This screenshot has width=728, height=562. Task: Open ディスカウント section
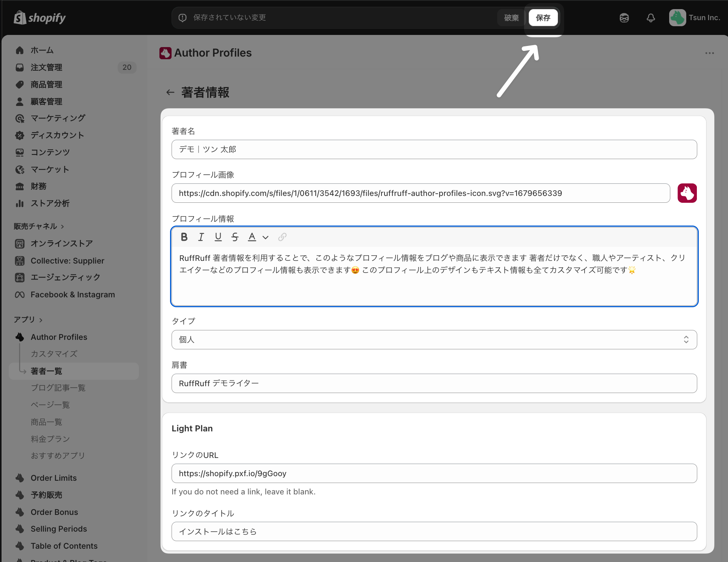pos(57,135)
